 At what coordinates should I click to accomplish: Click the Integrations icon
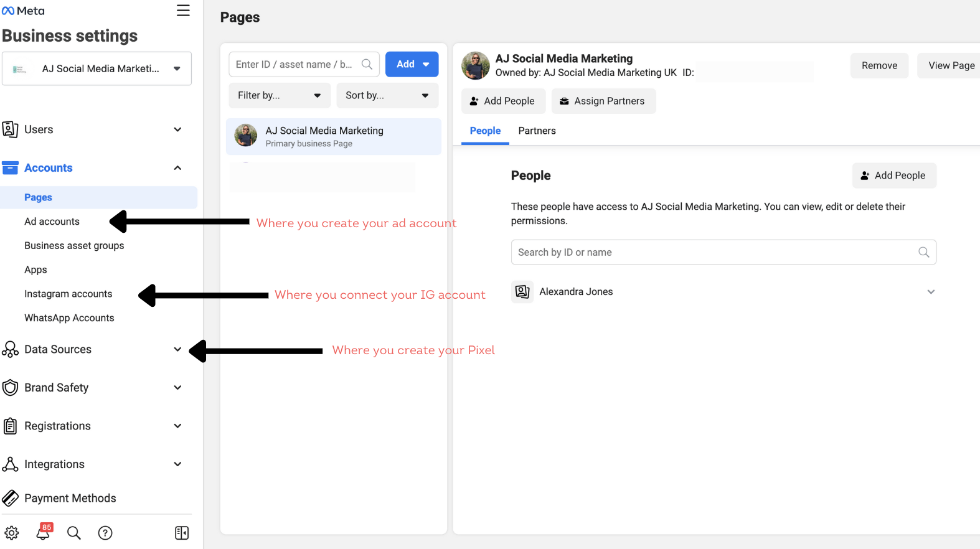10,464
